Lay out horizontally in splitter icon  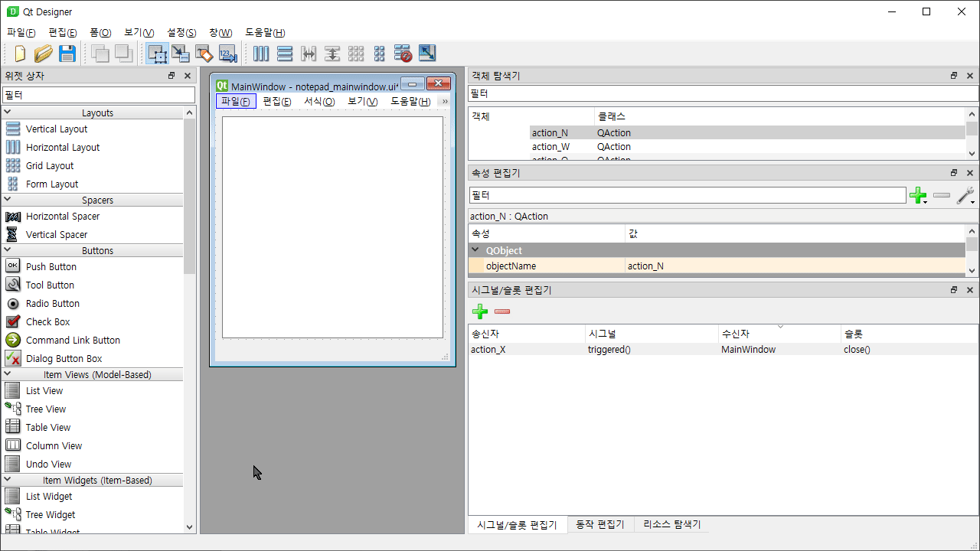point(309,54)
